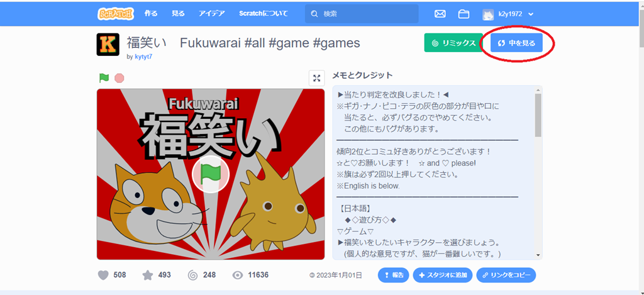This screenshot has height=295, width=644.
Task: Open the 作る menu item
Action: [151, 14]
